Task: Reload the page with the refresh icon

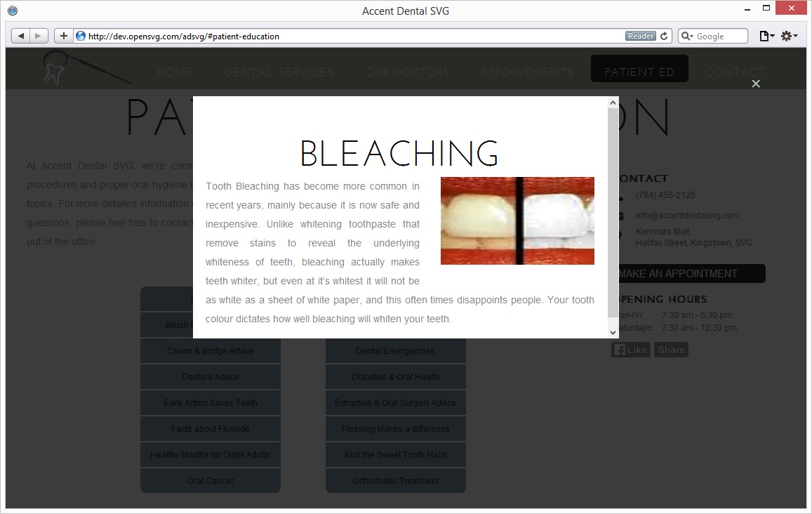Action: 664,36
